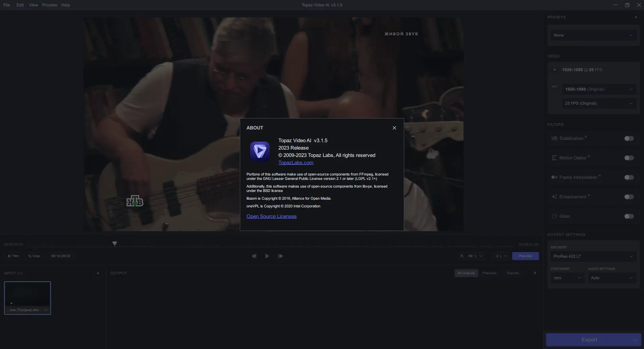The width and height of the screenshot is (644, 349).
Task: Step back one frame
Action: click(254, 256)
